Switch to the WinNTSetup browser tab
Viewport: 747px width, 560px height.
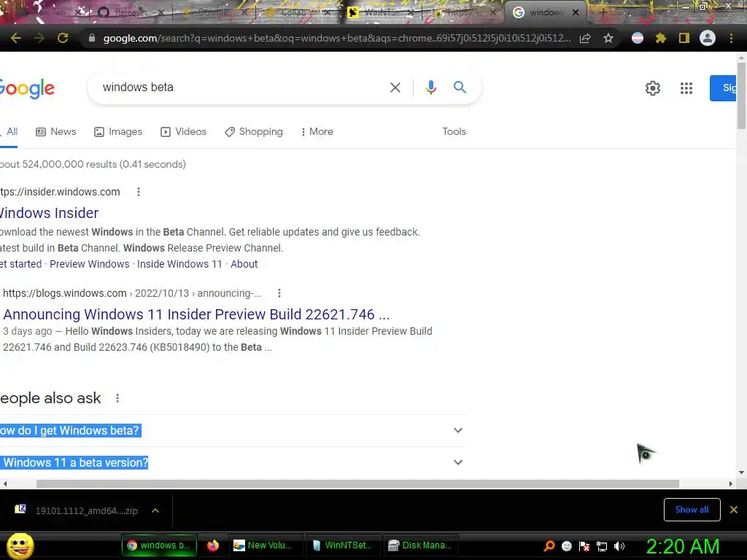(x=379, y=12)
